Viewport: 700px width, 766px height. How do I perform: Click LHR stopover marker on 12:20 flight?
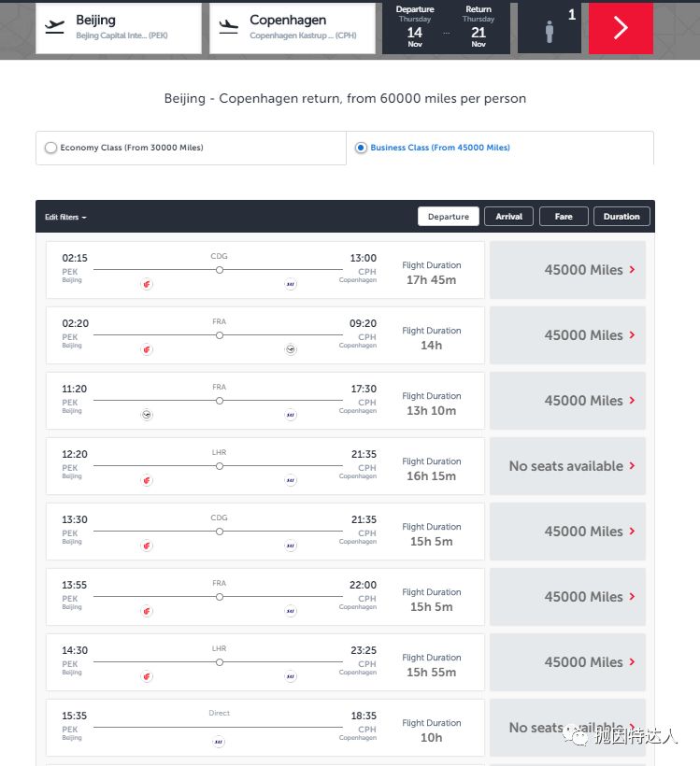click(220, 466)
